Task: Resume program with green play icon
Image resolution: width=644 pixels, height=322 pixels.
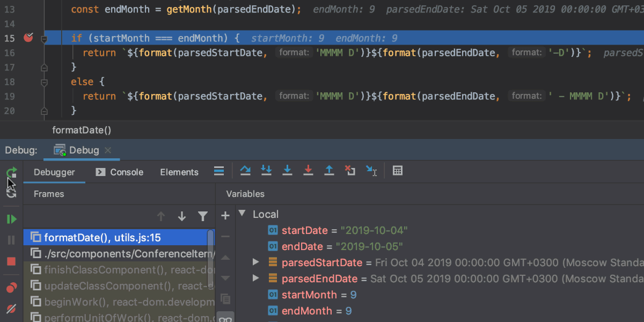Action: click(x=11, y=219)
